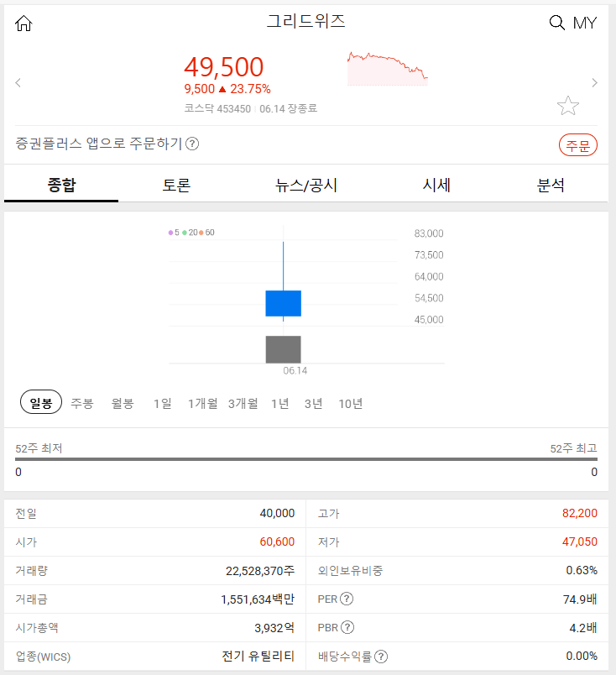Viewport: 616px width, 675px height.
Task: Click the 주문 order button
Action: (577, 145)
